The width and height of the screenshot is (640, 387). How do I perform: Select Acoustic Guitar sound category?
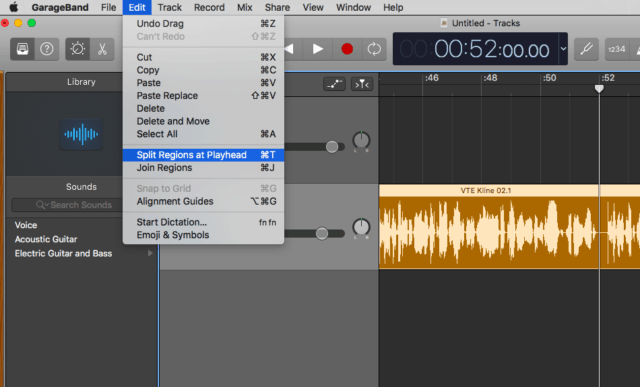click(46, 239)
